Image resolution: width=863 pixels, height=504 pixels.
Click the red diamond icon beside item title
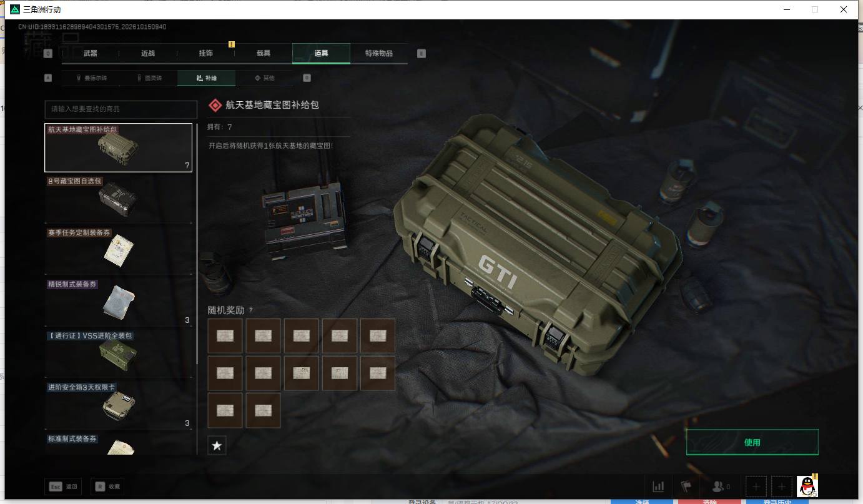click(215, 105)
